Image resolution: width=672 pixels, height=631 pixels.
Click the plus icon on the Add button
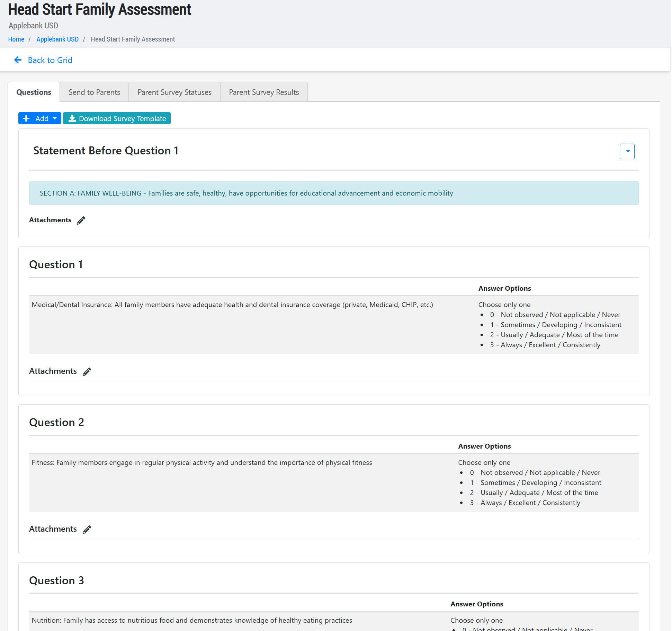(x=26, y=119)
